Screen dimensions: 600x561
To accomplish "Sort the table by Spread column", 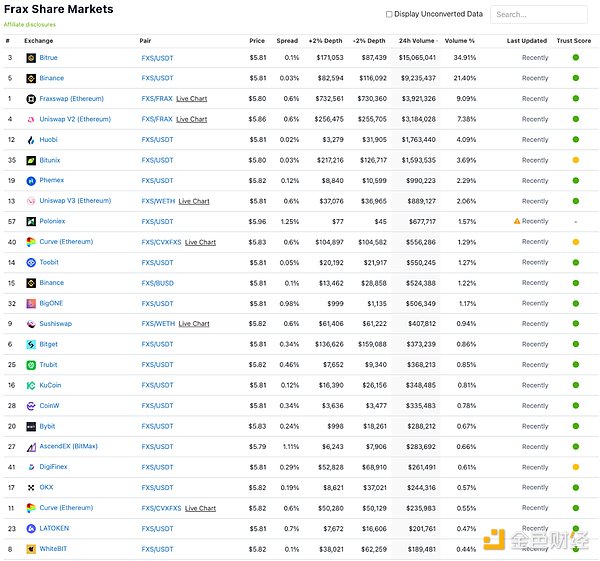I will click(x=287, y=41).
